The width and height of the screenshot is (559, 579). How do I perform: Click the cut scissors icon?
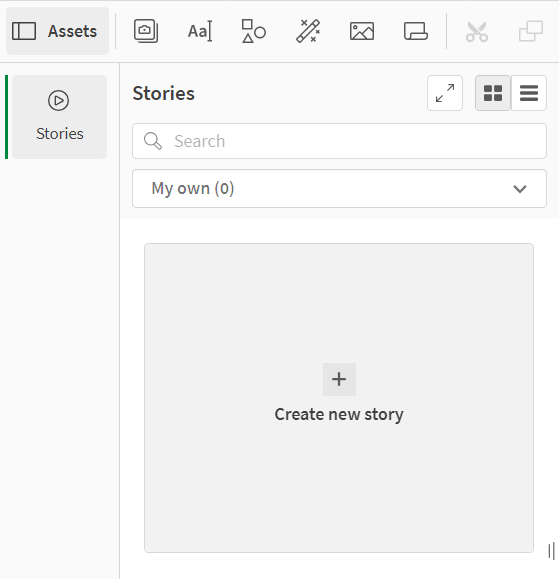pyautogui.click(x=477, y=31)
